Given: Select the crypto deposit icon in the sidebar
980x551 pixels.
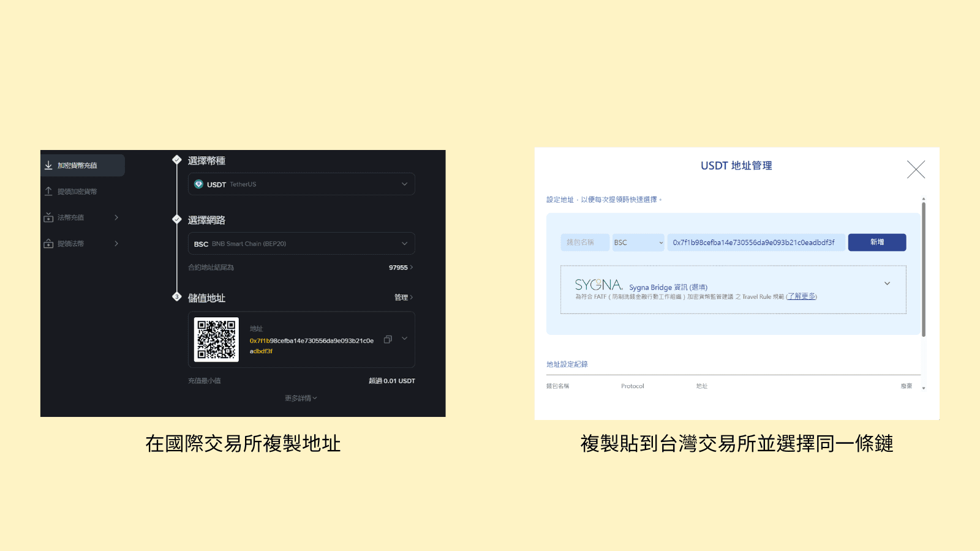Looking at the screenshot, I should [x=48, y=165].
